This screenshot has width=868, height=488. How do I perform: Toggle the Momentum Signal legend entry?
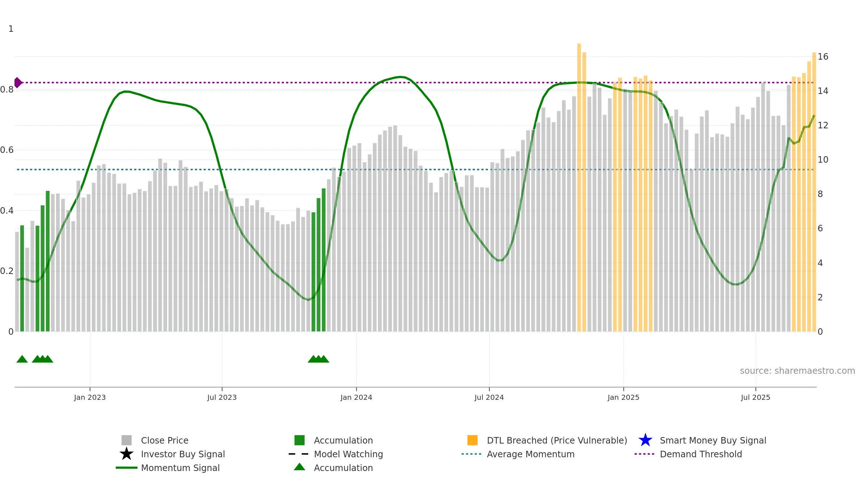click(168, 467)
